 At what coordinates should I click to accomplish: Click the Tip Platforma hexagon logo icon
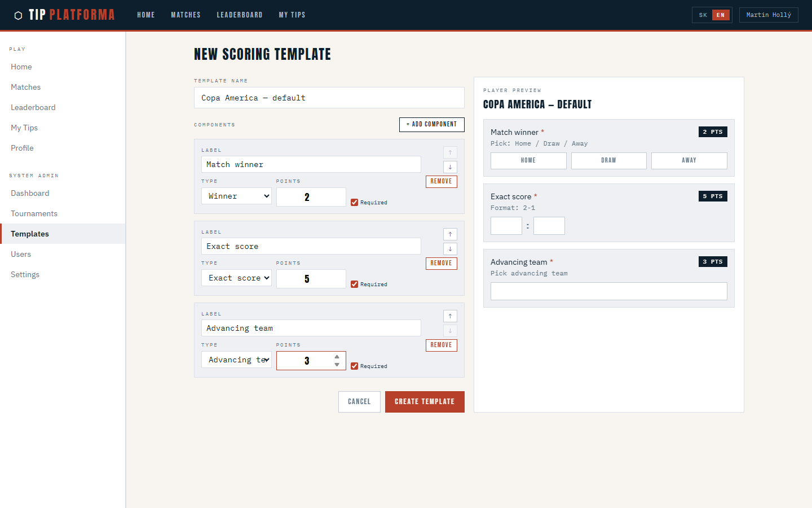pyautogui.click(x=18, y=15)
